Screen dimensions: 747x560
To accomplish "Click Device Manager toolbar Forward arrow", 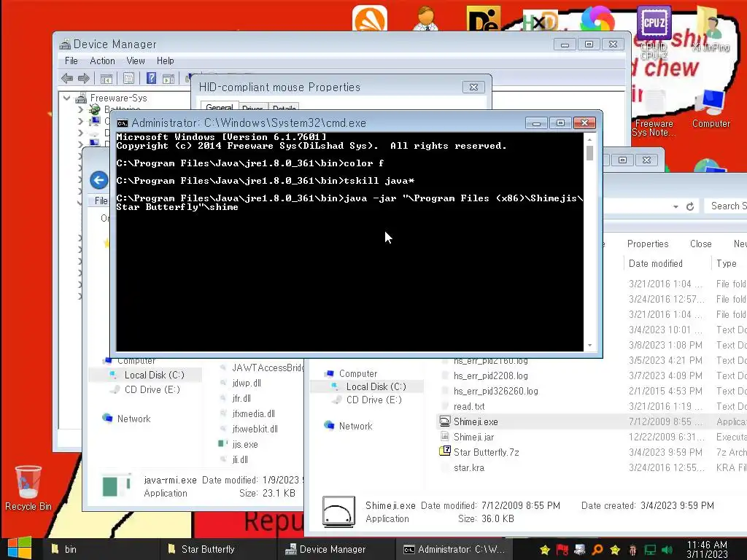I will [84, 79].
